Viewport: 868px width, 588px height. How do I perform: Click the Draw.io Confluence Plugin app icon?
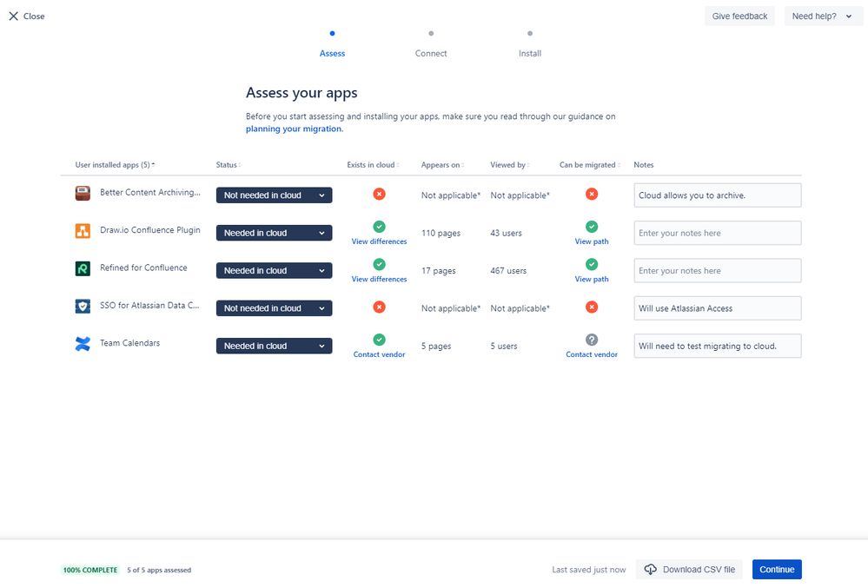83,231
